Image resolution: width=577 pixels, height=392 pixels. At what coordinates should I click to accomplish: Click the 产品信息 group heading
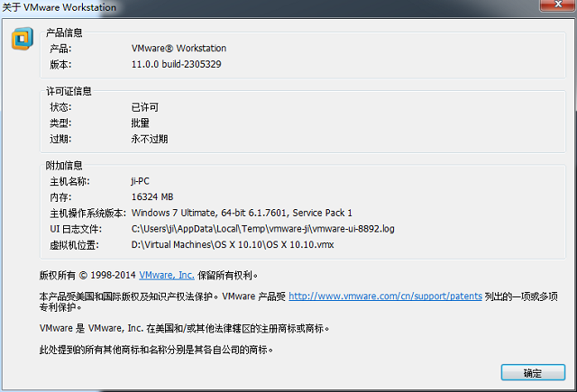click(x=64, y=32)
